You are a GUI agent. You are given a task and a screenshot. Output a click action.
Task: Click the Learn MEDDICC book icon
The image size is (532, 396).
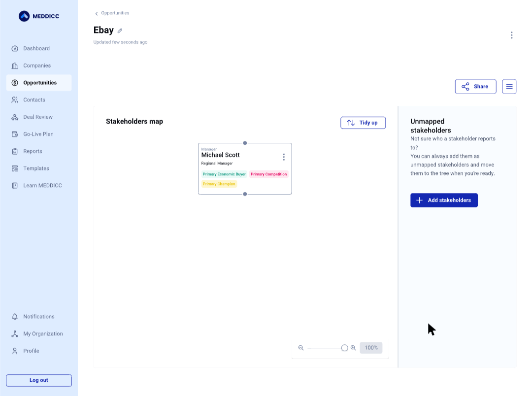pos(15,186)
